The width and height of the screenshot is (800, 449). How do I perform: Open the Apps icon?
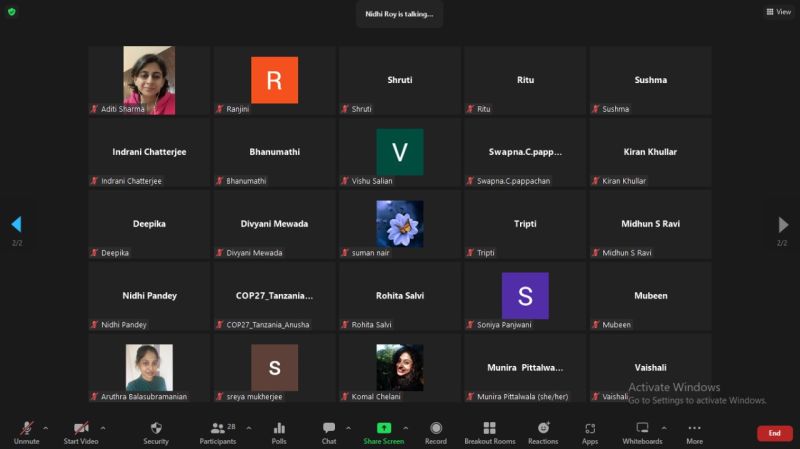coord(590,428)
